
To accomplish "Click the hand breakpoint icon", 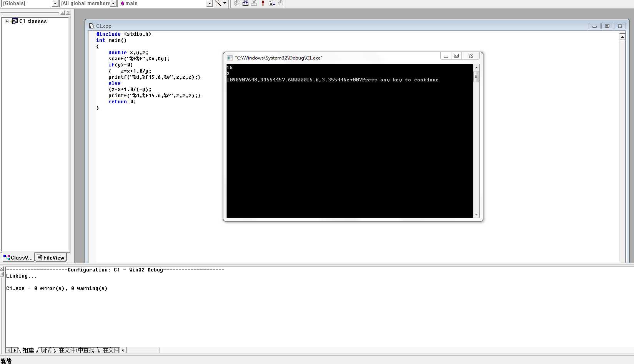I will [x=281, y=3].
